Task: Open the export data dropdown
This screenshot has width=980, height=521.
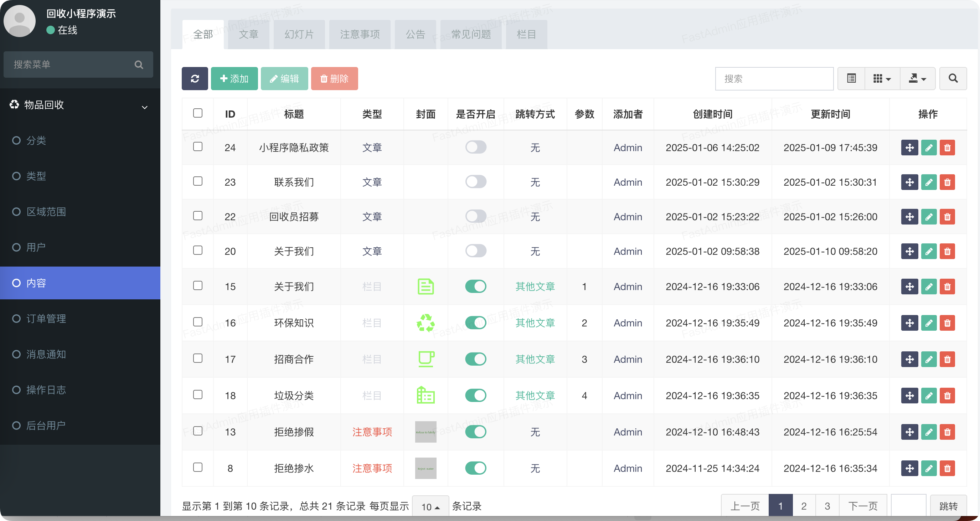Action: [917, 79]
